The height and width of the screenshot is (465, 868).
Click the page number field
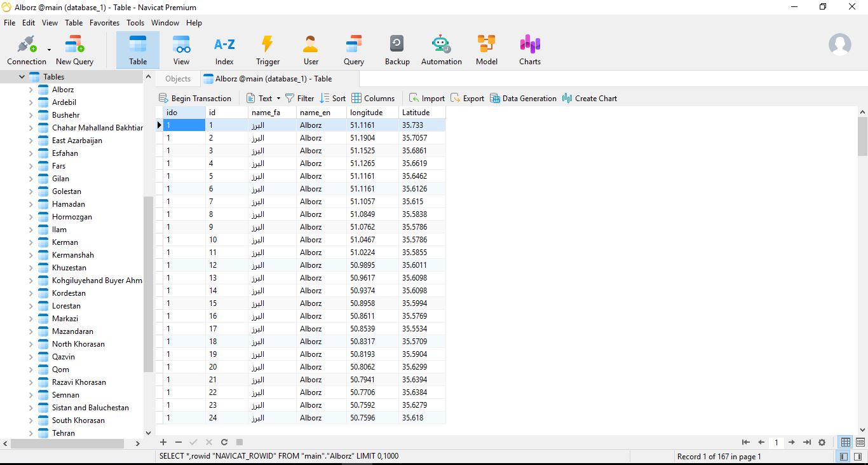point(776,442)
